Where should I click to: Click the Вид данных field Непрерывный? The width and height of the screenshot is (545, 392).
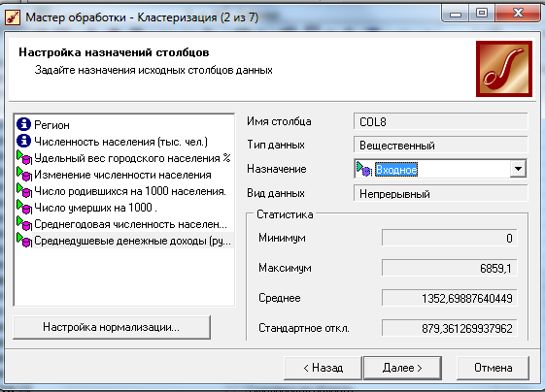(441, 193)
